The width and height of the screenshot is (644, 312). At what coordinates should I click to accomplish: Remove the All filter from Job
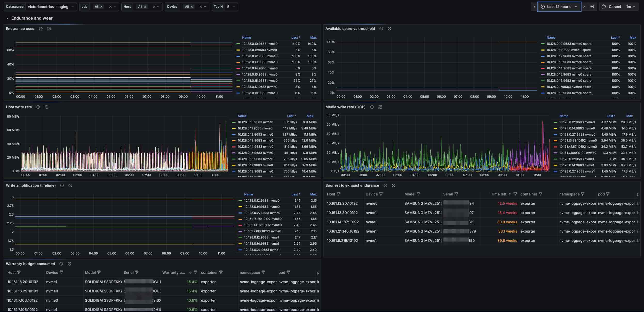click(101, 7)
